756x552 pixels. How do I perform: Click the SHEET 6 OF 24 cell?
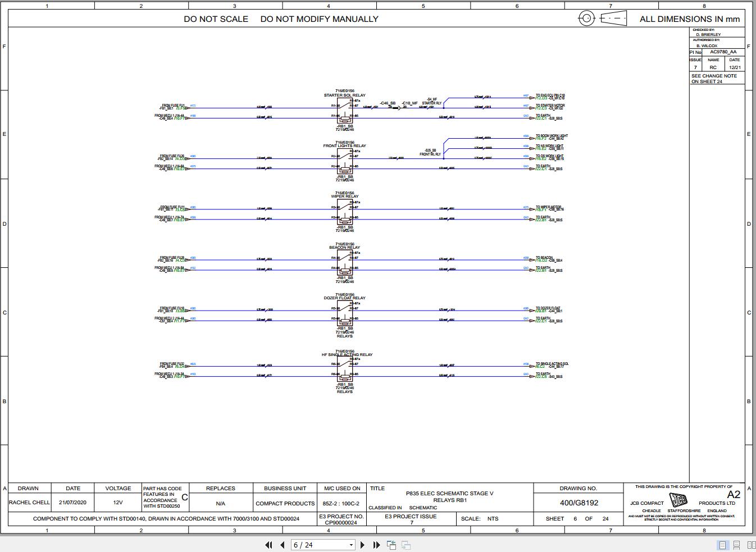(x=577, y=519)
